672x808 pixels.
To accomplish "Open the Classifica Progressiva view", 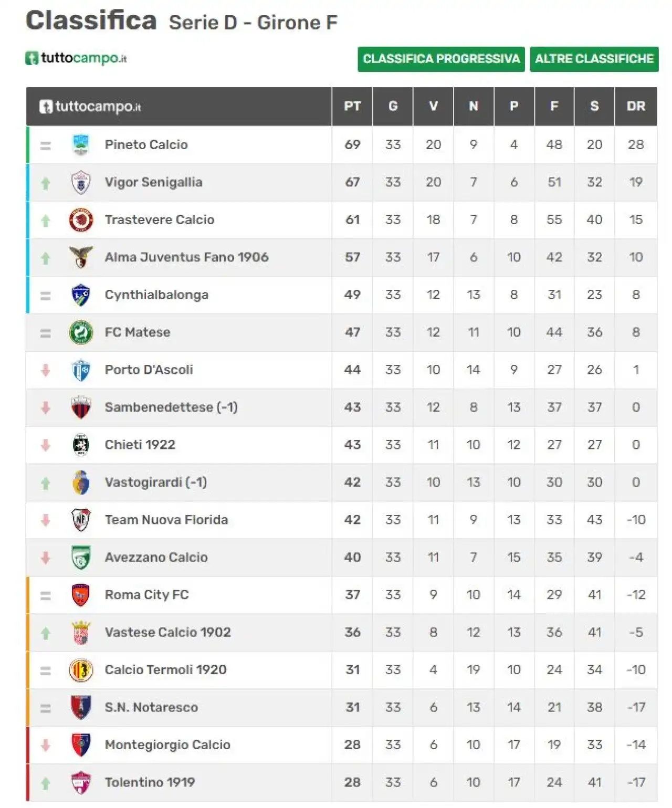I will click(441, 59).
